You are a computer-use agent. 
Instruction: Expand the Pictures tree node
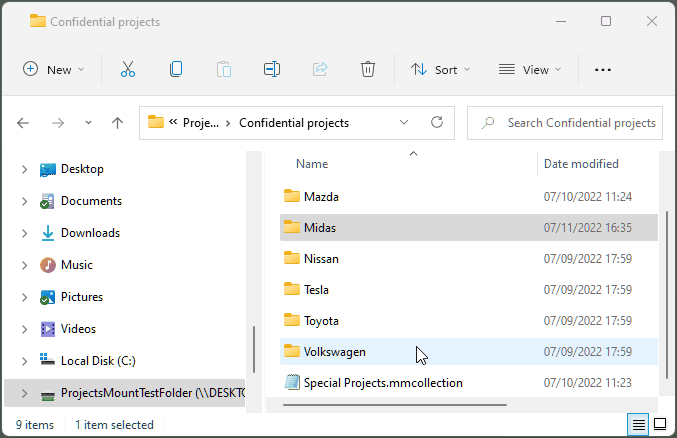[24, 297]
